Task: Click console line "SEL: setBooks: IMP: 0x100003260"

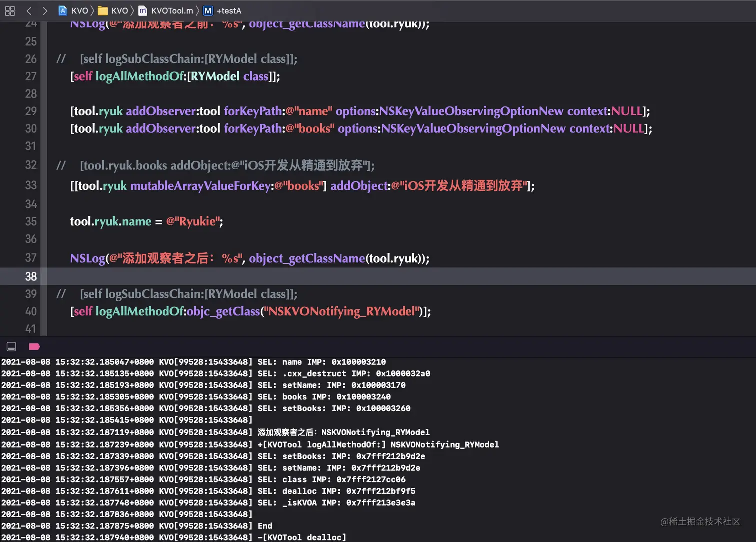Action: click(206, 408)
